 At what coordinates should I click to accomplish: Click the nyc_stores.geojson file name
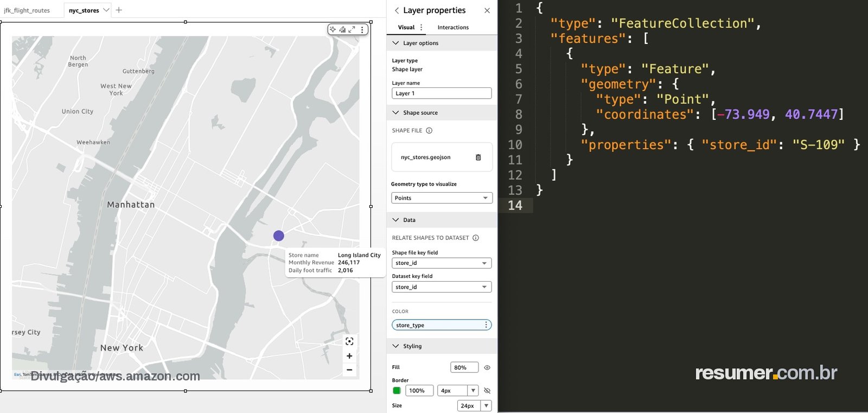425,157
